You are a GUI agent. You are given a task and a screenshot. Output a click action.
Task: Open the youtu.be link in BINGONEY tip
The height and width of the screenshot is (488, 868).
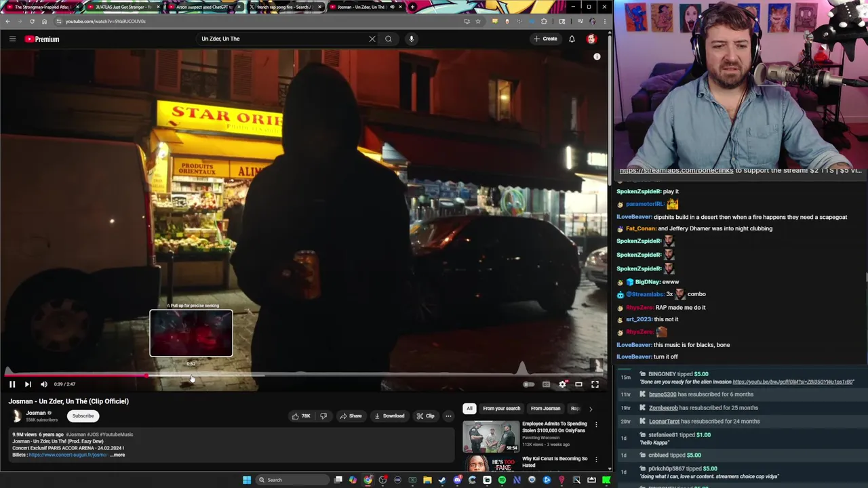[793, 382]
